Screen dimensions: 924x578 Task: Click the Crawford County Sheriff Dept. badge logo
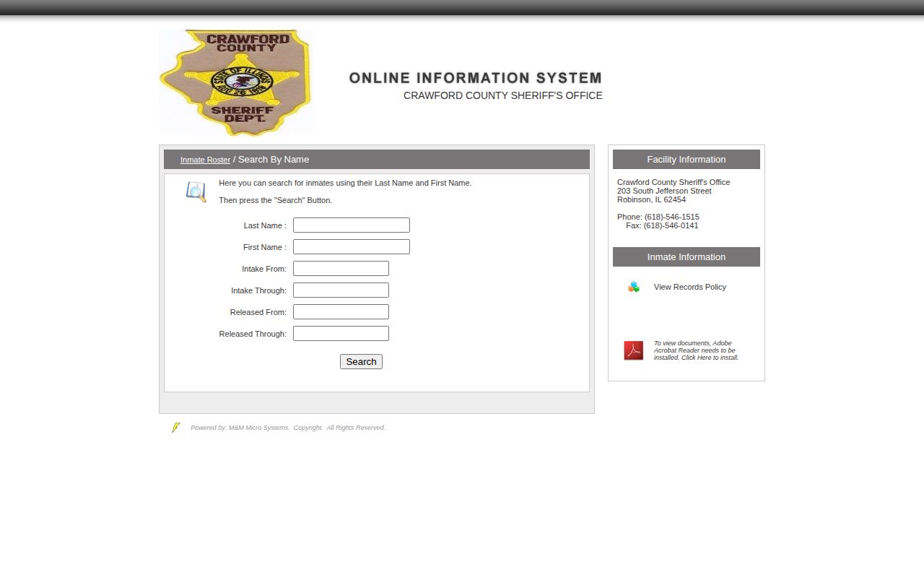[x=236, y=83]
